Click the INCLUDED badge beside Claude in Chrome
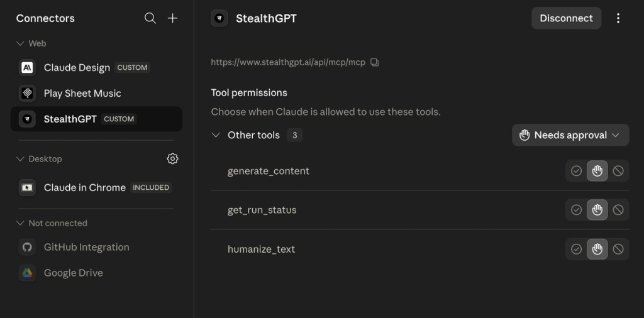The height and width of the screenshot is (318, 644). pos(151,187)
